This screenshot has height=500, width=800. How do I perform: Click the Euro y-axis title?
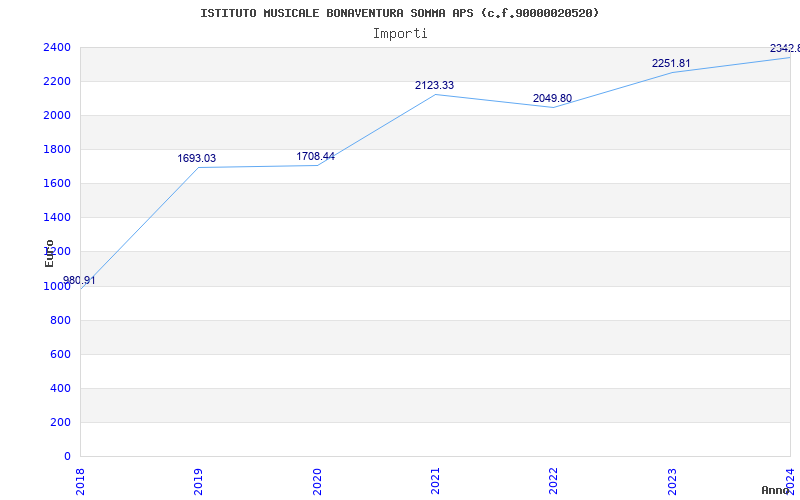(x=49, y=253)
